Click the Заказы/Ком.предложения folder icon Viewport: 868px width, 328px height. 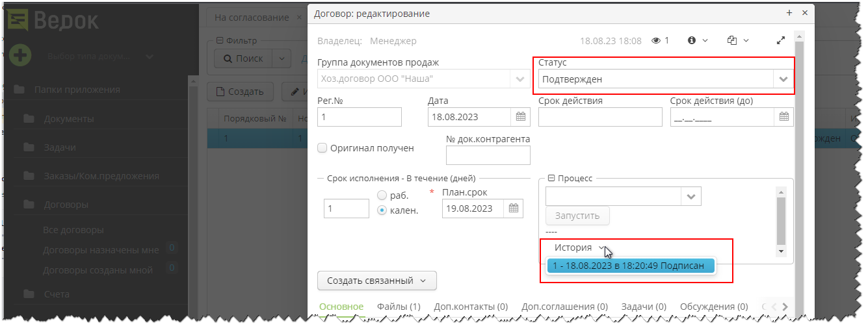tap(29, 176)
